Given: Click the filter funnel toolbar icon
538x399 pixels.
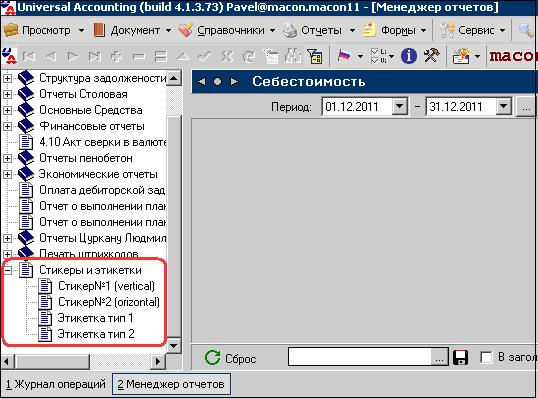Looking at the screenshot, I should coord(315,56).
